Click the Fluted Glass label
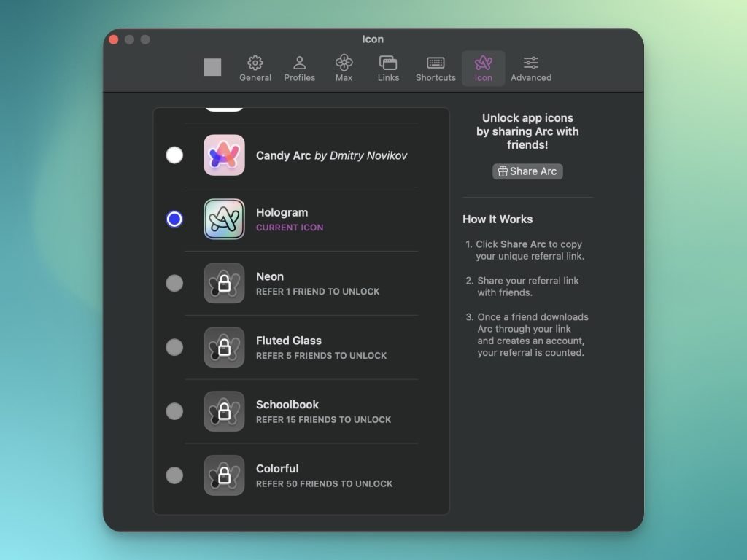The image size is (747, 560). point(289,341)
